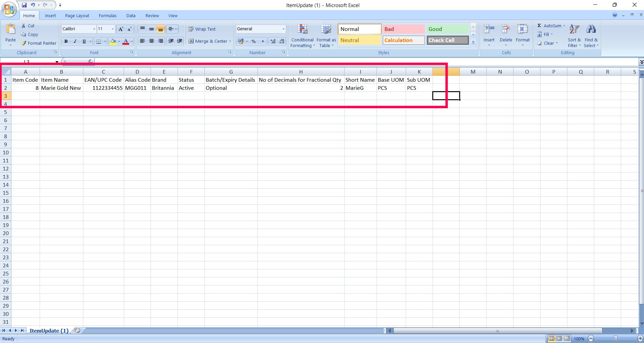Apply the red font color

click(126, 41)
